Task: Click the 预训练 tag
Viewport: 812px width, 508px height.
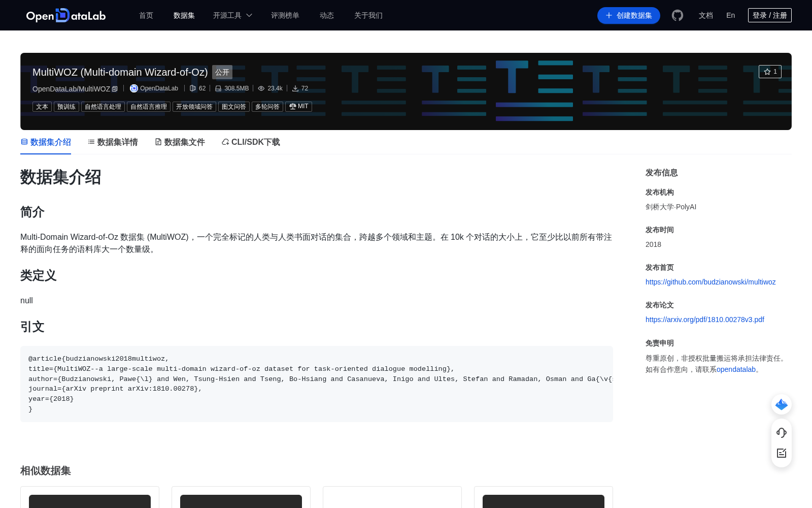Action: pyautogui.click(x=66, y=107)
